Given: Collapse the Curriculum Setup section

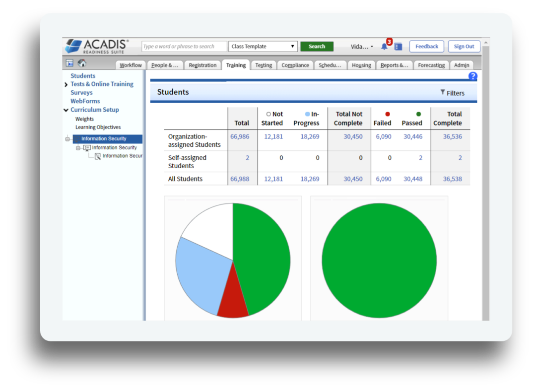Looking at the screenshot, I should point(65,110).
